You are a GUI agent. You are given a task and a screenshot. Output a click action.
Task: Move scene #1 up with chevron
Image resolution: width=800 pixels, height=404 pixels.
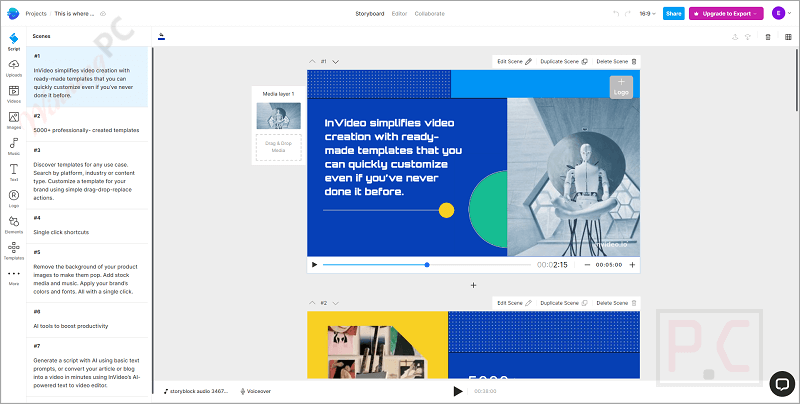click(x=312, y=62)
